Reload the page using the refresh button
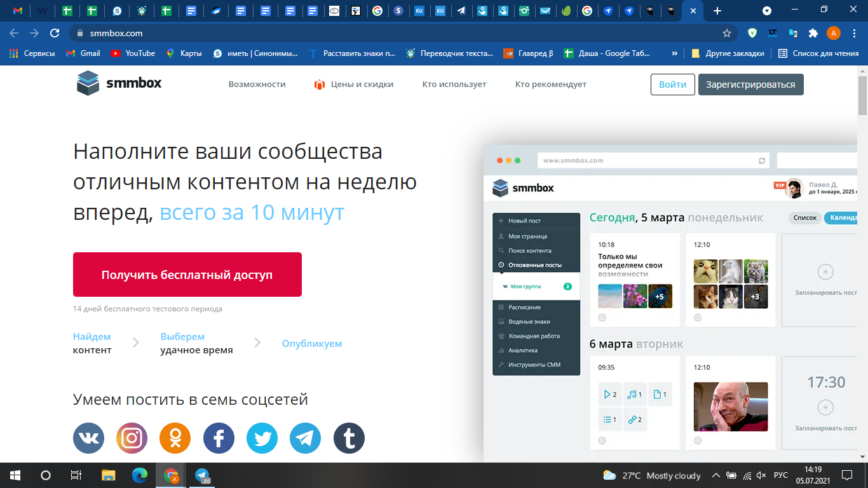This screenshot has height=488, width=868. [55, 33]
